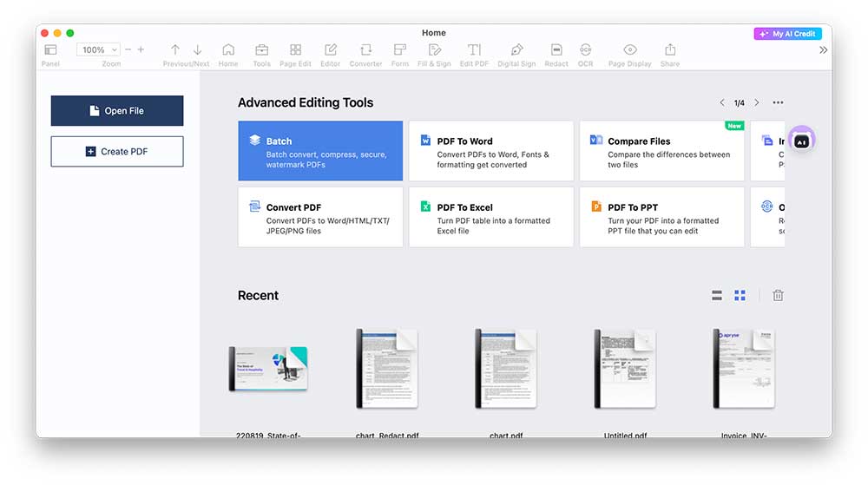868x485 pixels.
Task: Toggle the side Panel view
Action: coord(50,50)
